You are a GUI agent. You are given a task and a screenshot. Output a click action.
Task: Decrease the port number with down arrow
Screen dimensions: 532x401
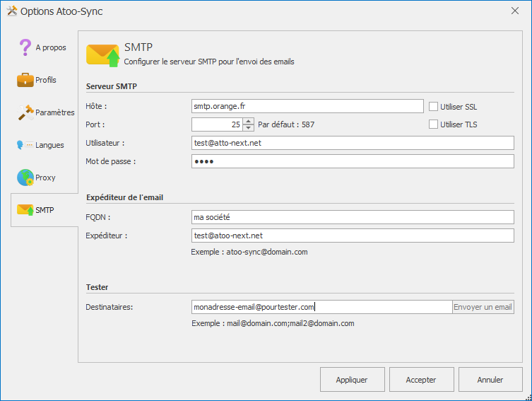pos(248,128)
